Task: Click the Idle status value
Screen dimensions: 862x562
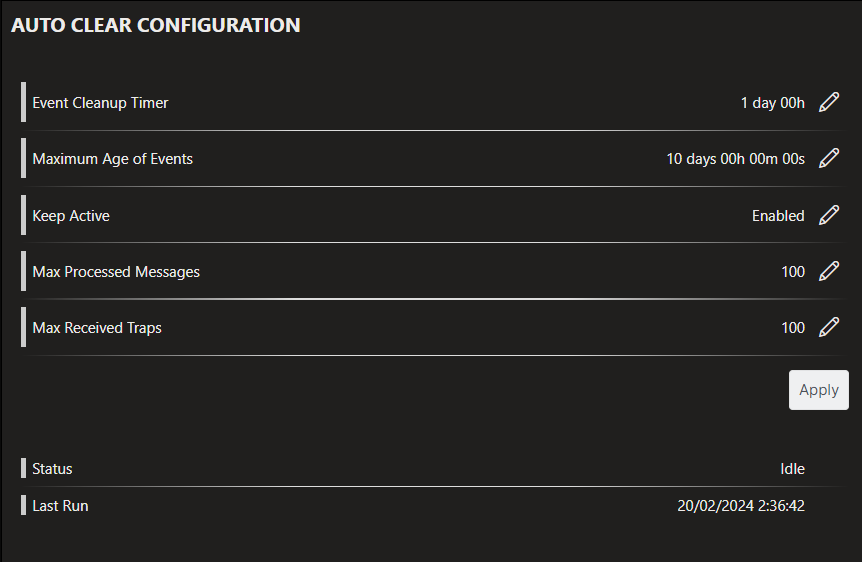Action: (x=792, y=469)
